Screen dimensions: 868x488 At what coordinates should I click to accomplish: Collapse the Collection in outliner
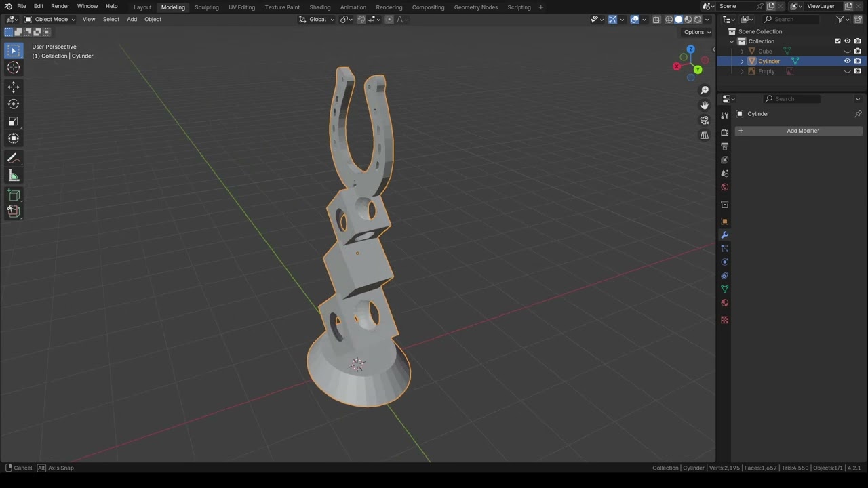732,41
